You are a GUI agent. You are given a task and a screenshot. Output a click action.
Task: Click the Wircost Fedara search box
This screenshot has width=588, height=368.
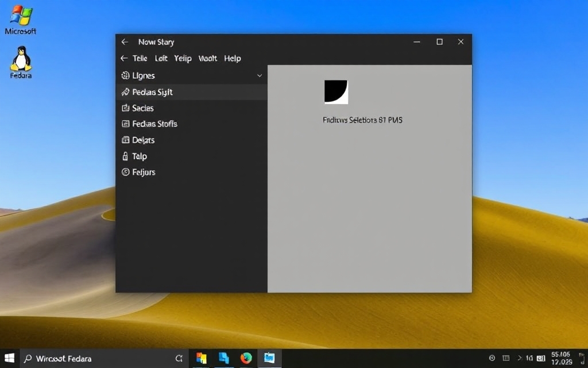point(104,358)
